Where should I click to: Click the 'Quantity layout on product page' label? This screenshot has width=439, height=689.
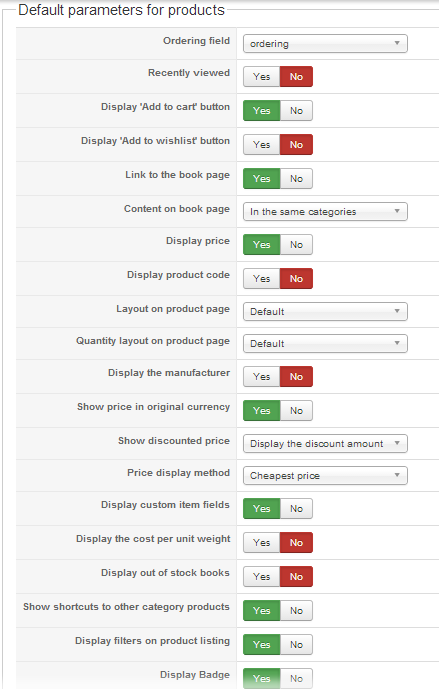[x=153, y=341]
